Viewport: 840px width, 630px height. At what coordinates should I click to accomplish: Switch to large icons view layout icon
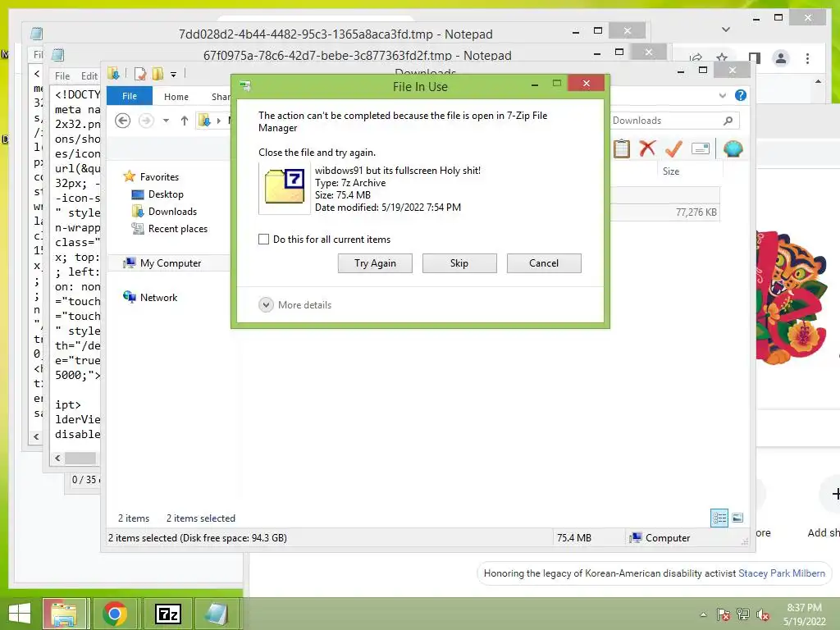pos(737,518)
